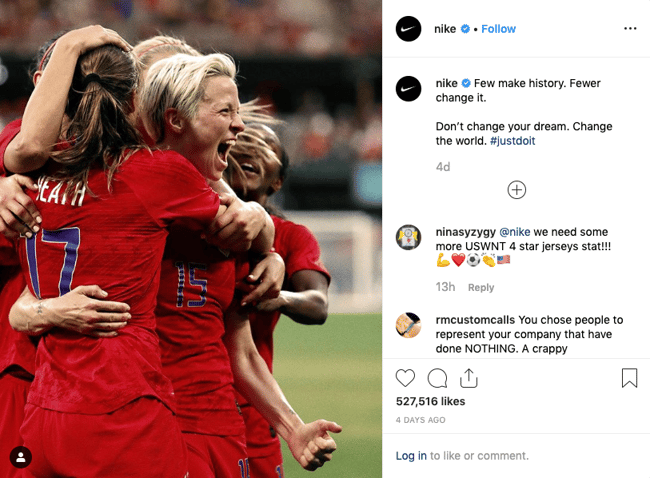Click the Log in link

click(x=411, y=456)
